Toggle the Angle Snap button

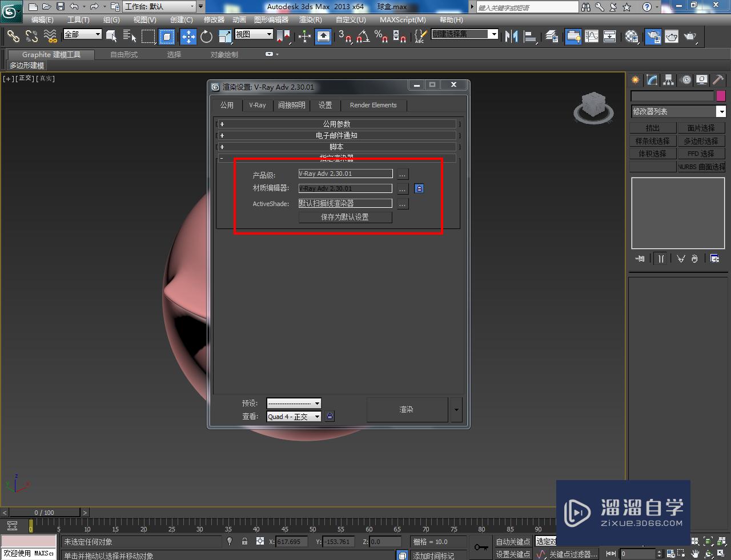363,37
